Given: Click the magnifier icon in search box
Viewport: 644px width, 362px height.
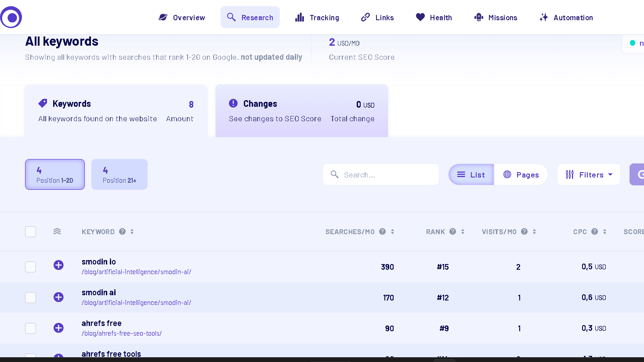Looking at the screenshot, I should 334,174.
